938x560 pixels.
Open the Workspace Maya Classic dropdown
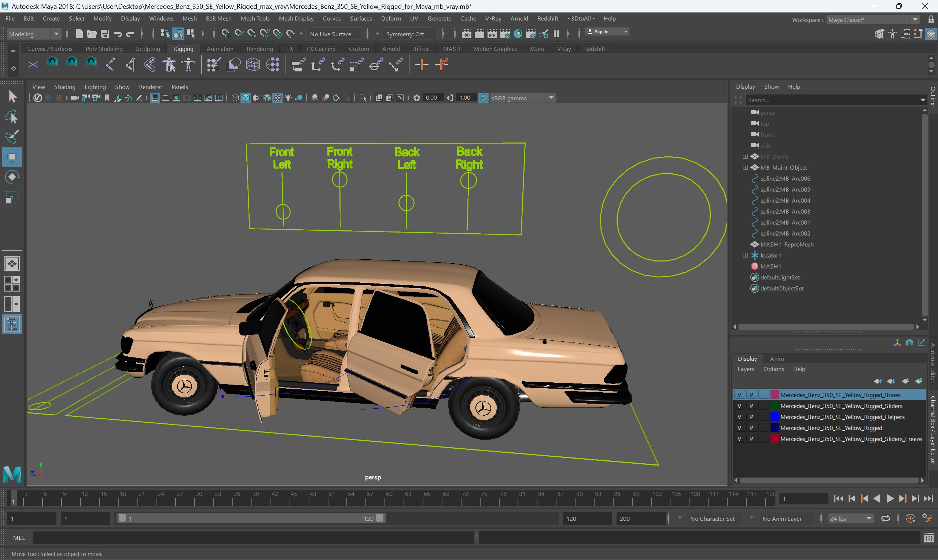point(873,20)
